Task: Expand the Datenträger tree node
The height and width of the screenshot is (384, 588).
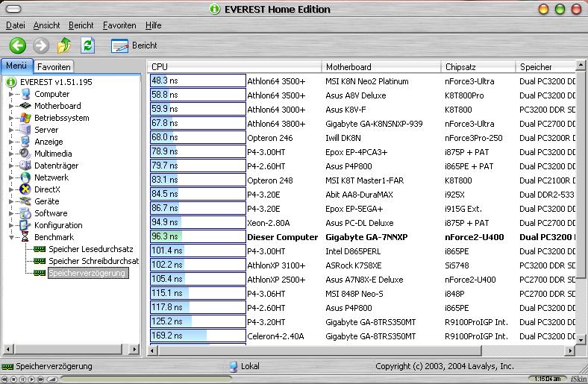Action: pyautogui.click(x=11, y=166)
